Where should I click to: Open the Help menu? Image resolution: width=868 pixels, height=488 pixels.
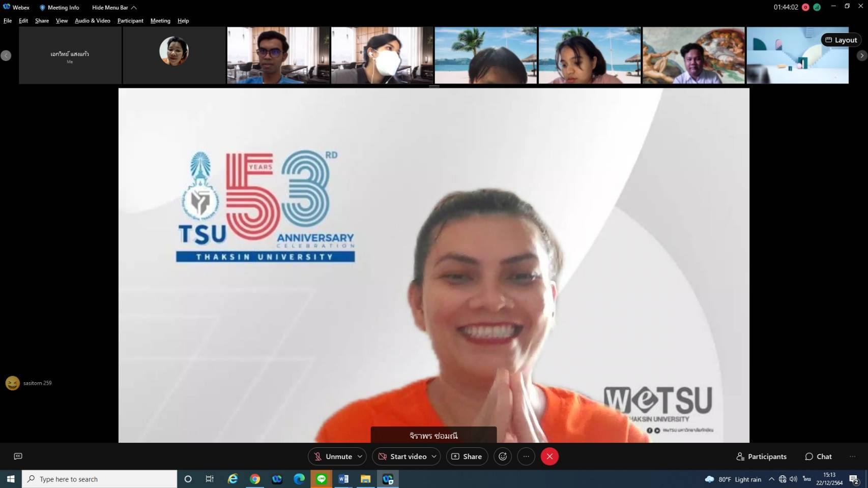[183, 21]
